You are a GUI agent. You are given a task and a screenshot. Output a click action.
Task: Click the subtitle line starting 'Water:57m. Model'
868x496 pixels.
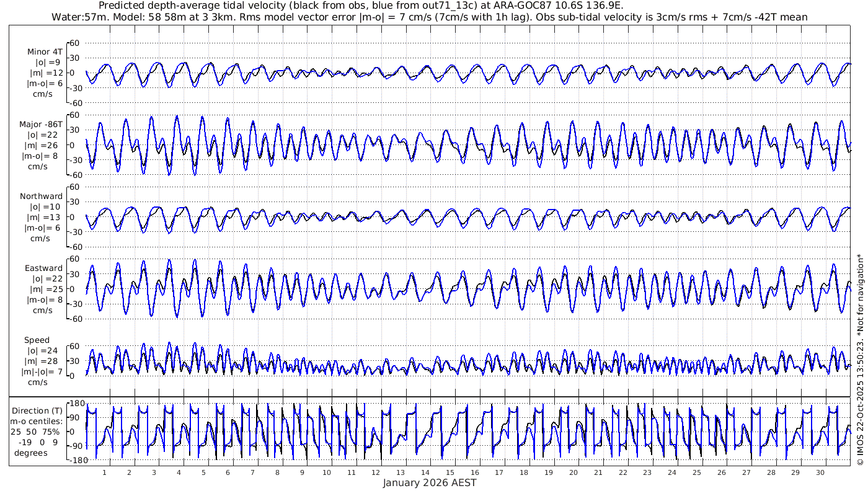click(x=429, y=17)
